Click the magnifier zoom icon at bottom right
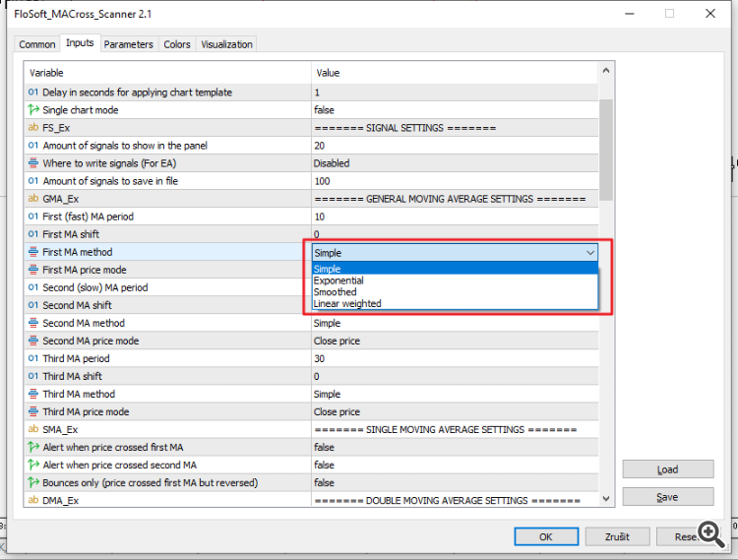 (711, 533)
